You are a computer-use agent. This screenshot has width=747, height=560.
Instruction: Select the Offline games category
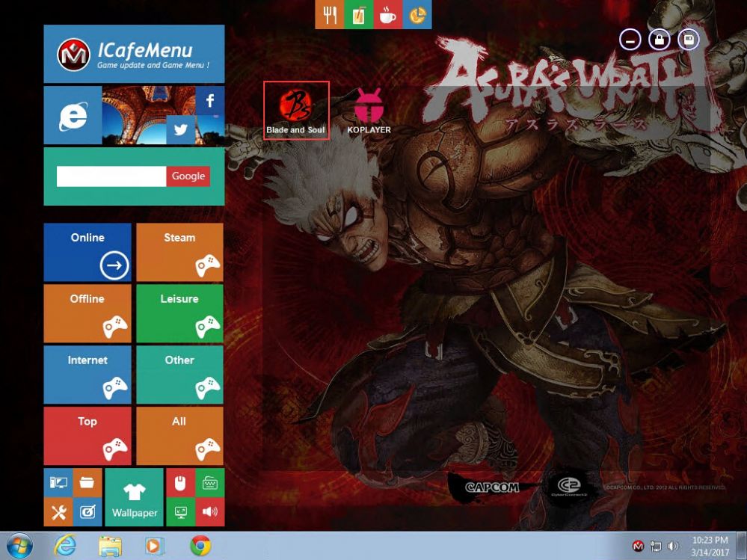point(87,313)
